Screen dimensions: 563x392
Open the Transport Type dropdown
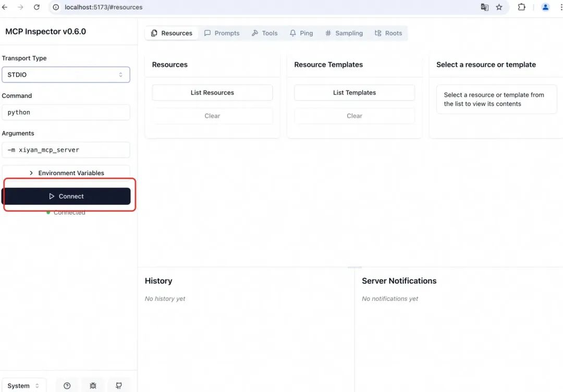(66, 75)
